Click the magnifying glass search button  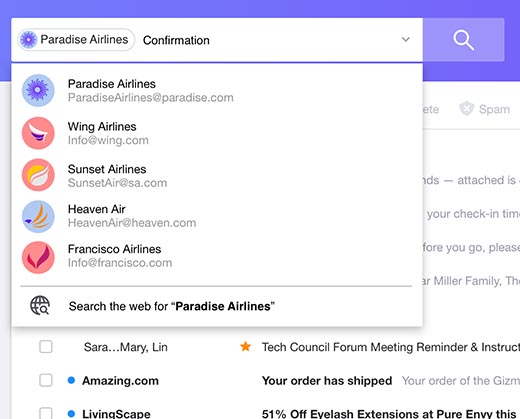[x=463, y=40]
